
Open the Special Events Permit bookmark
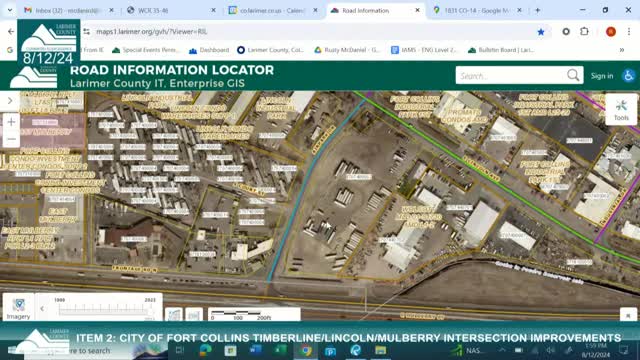(x=145, y=50)
